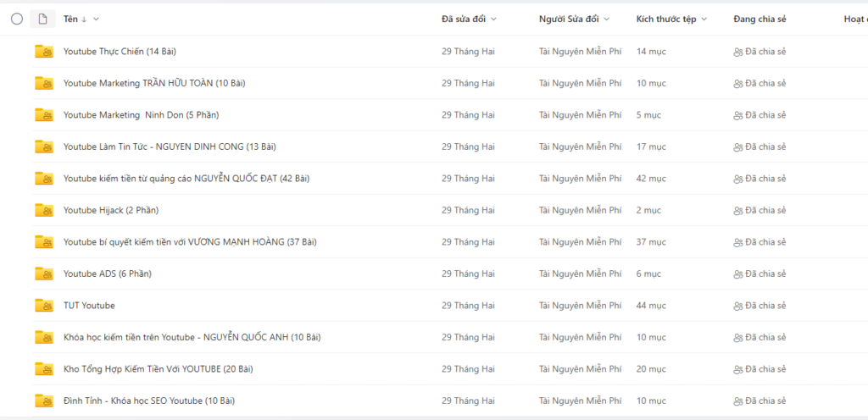The image size is (868, 420).
Task: Click the TUT Youtube folder icon
Action: click(x=43, y=306)
